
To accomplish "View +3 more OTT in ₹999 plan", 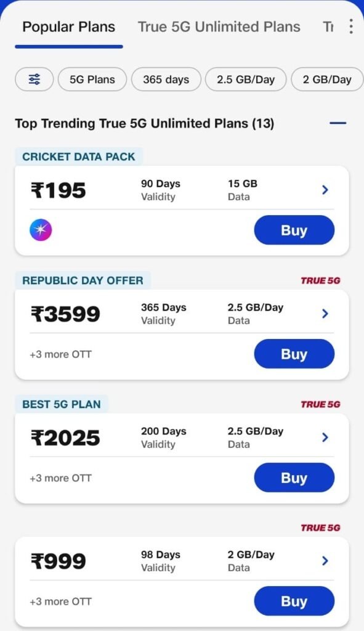I will [61, 601].
